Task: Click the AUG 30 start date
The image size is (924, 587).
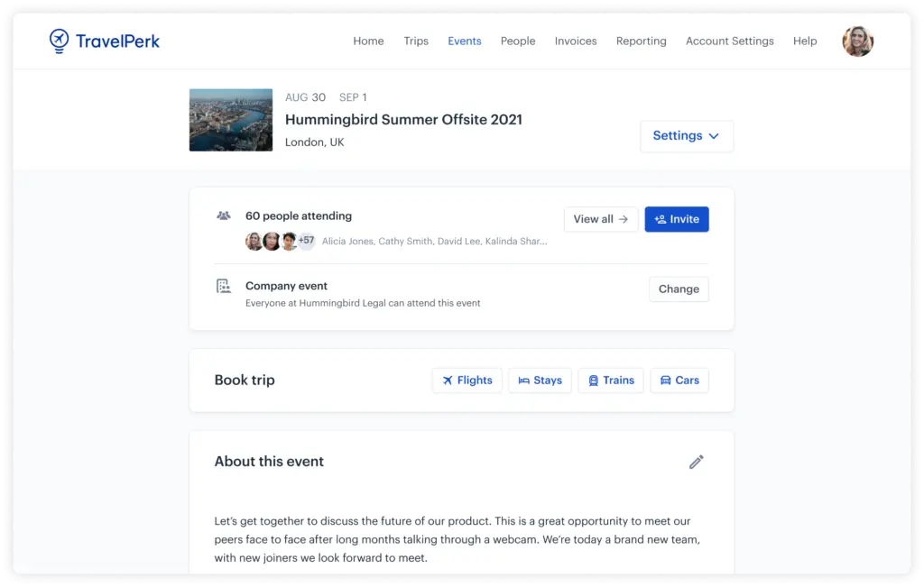Action: coord(305,97)
